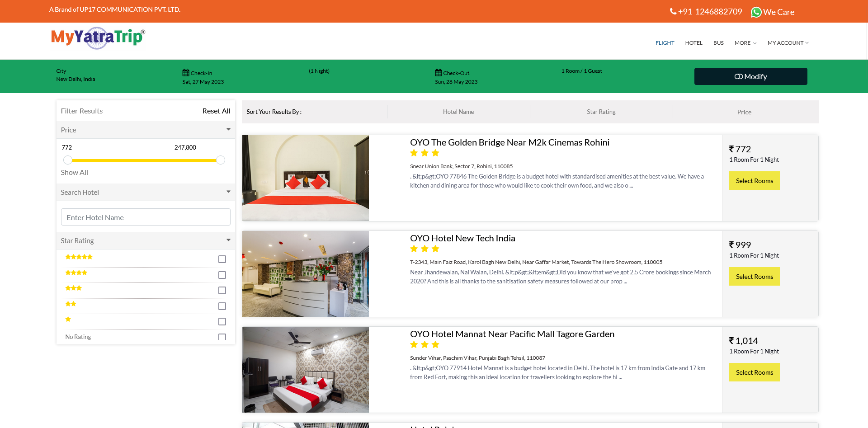The image size is (868, 428).
Task: Click the ₹ 999 price text
Action: (740, 245)
